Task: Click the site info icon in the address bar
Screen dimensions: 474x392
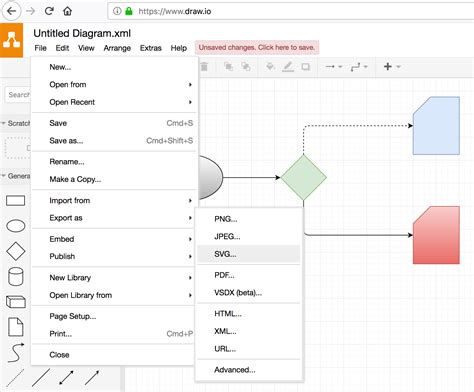Action: (x=117, y=11)
